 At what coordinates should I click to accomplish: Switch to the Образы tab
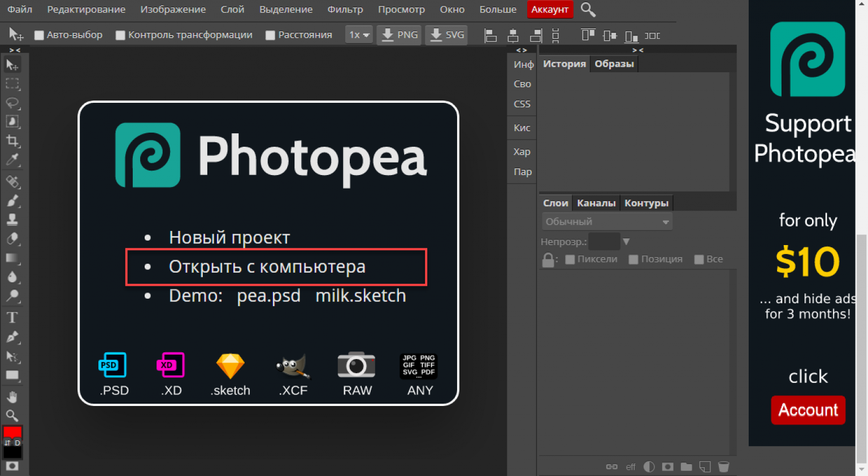click(614, 64)
